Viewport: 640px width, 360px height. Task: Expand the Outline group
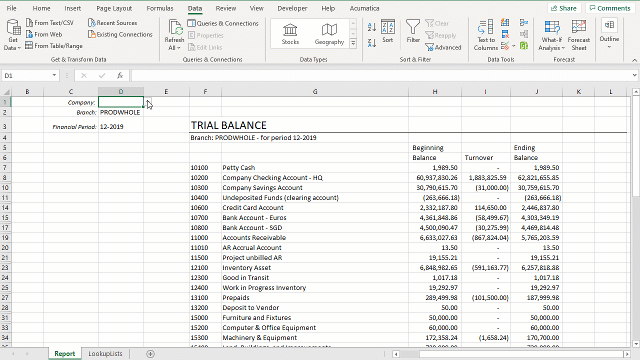point(609,34)
